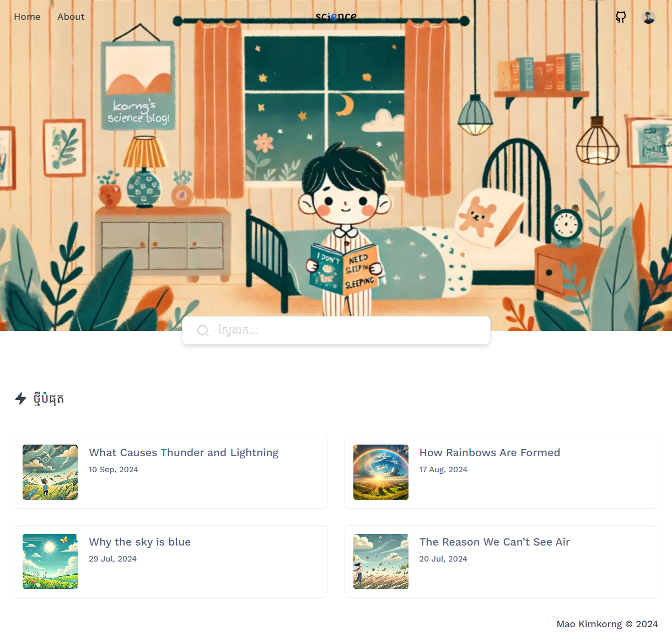Click the 10 Sep, 2024 post date
672x636 pixels.
click(x=114, y=469)
